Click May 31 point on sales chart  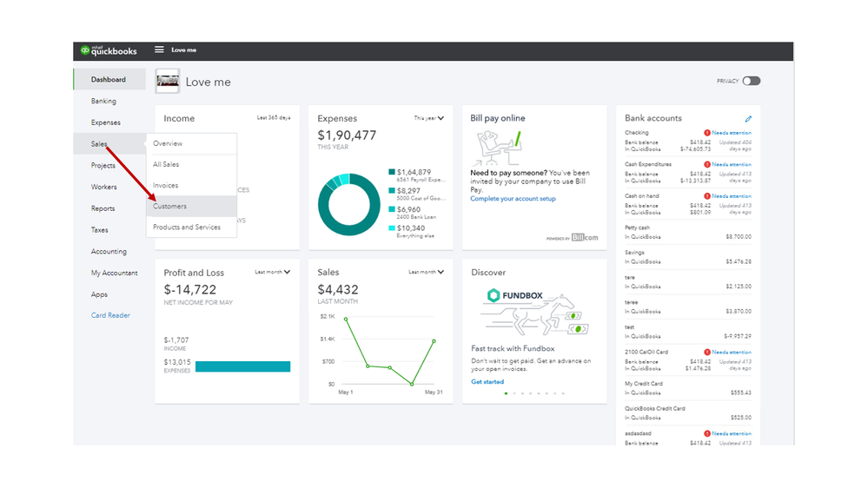point(434,341)
